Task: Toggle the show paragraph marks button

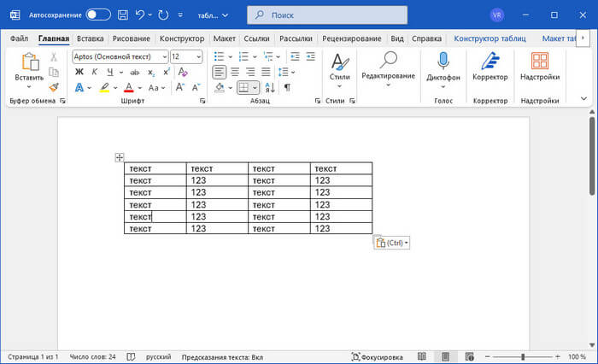Action: tap(287, 87)
